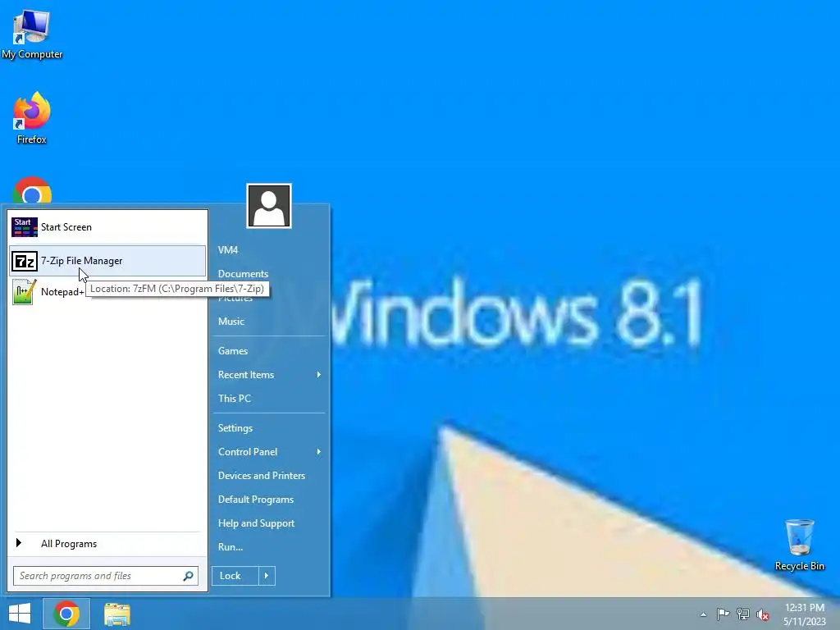Open the Recycle Bin icon
The height and width of the screenshot is (630, 840).
(x=799, y=545)
